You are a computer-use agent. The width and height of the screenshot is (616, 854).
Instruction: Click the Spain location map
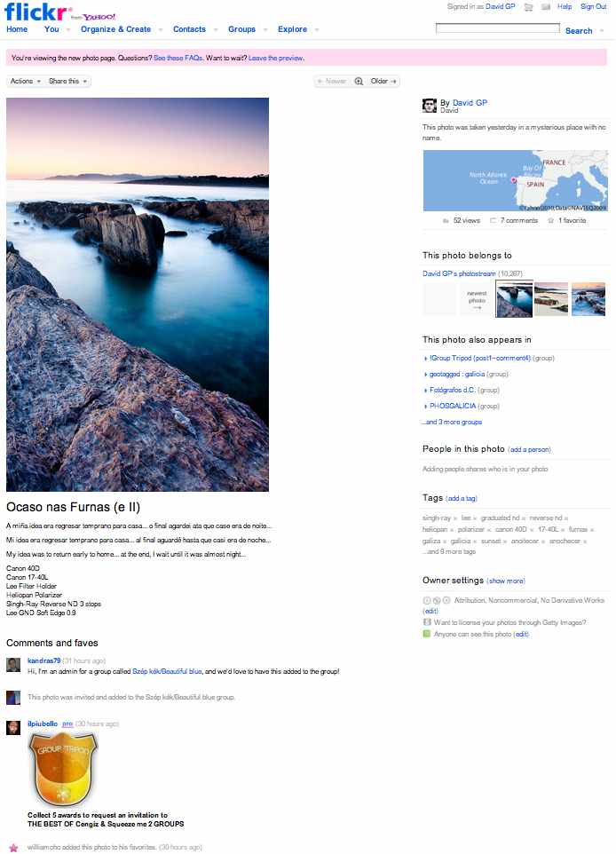515,181
